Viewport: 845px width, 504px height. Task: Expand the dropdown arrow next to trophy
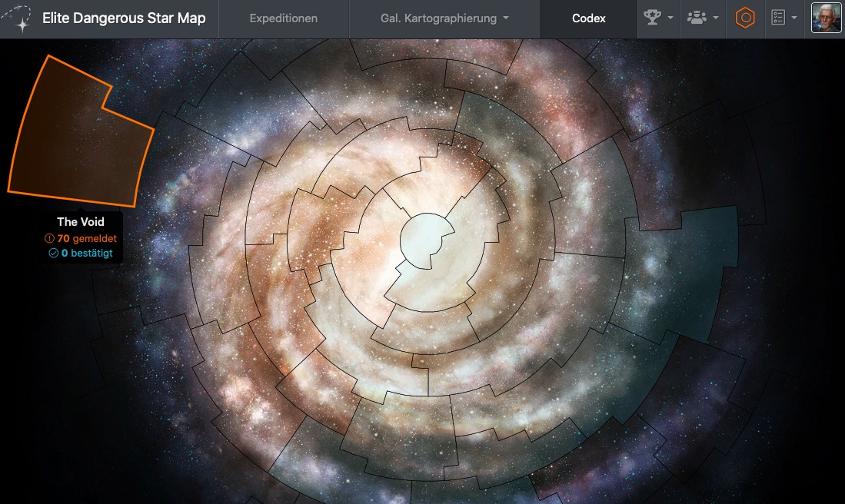coord(670,18)
